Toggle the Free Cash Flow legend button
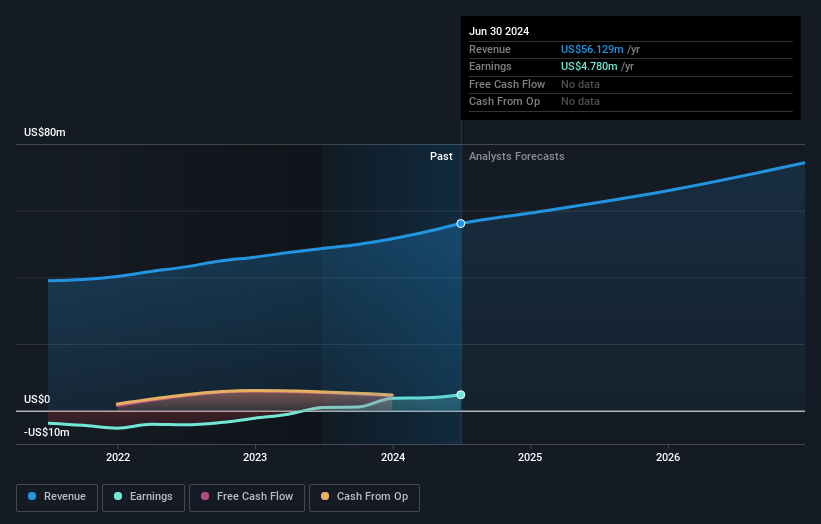The image size is (821, 524). [247, 497]
